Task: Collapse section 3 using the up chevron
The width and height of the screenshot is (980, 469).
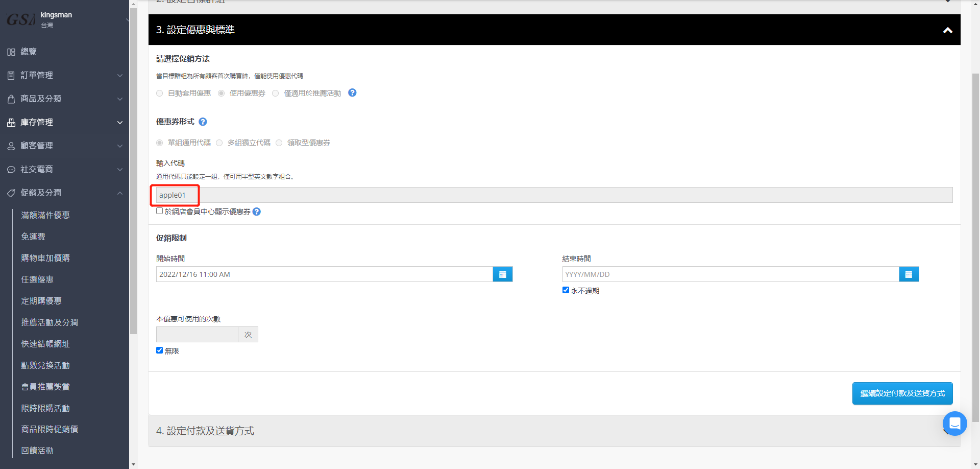Action: [x=947, y=30]
